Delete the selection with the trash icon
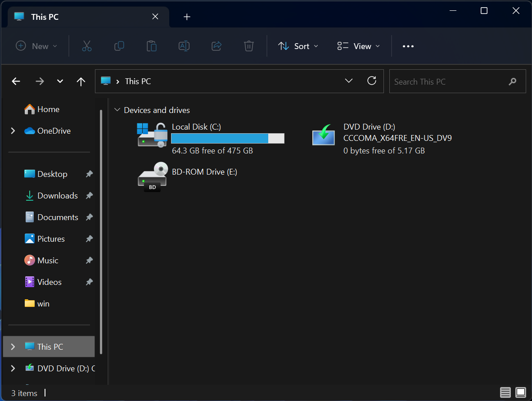This screenshot has width=532, height=401. coord(248,46)
